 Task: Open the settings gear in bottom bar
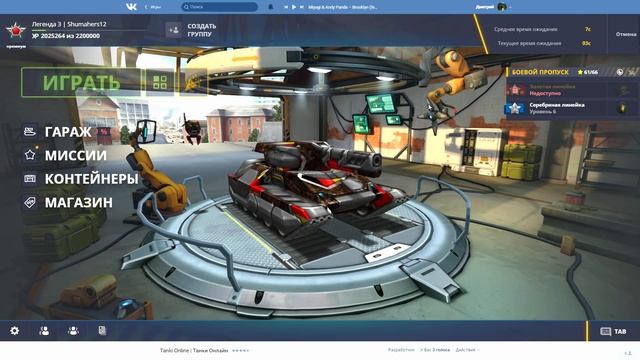click(x=15, y=331)
